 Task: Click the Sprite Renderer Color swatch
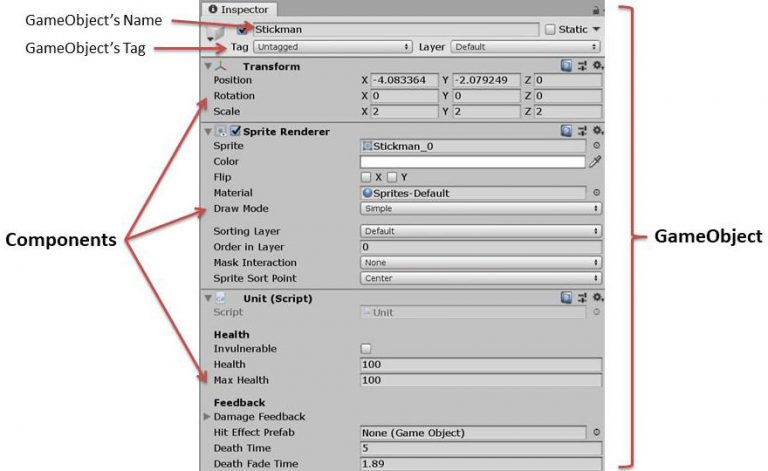click(472, 161)
